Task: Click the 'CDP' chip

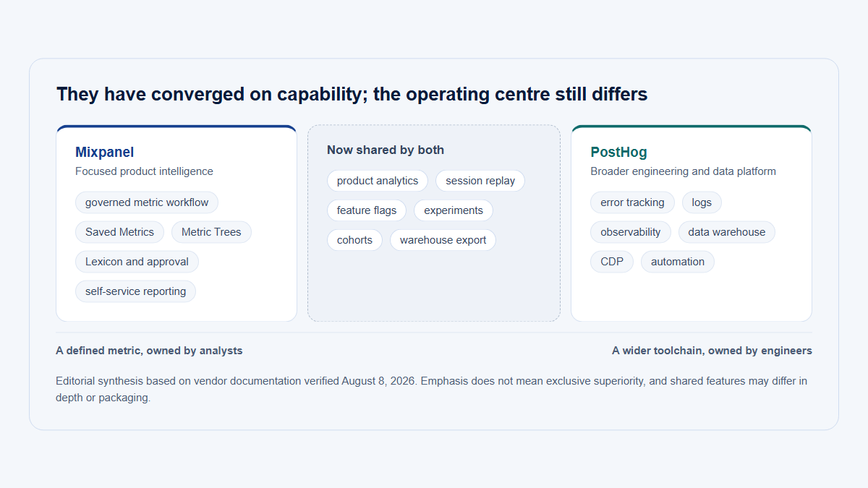Action: (612, 262)
